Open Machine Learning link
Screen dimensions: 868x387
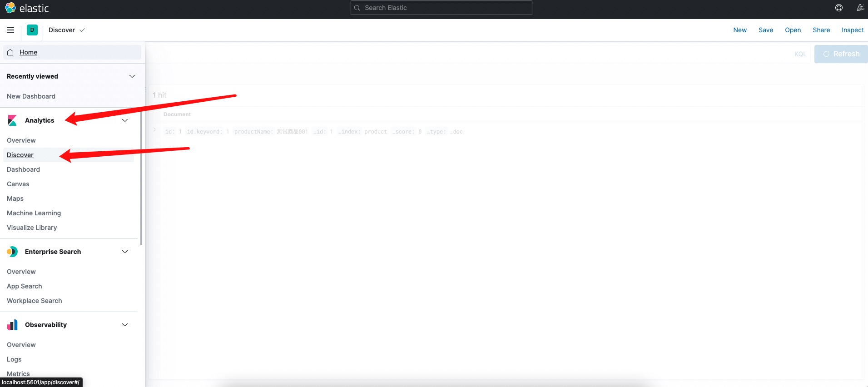pos(34,213)
